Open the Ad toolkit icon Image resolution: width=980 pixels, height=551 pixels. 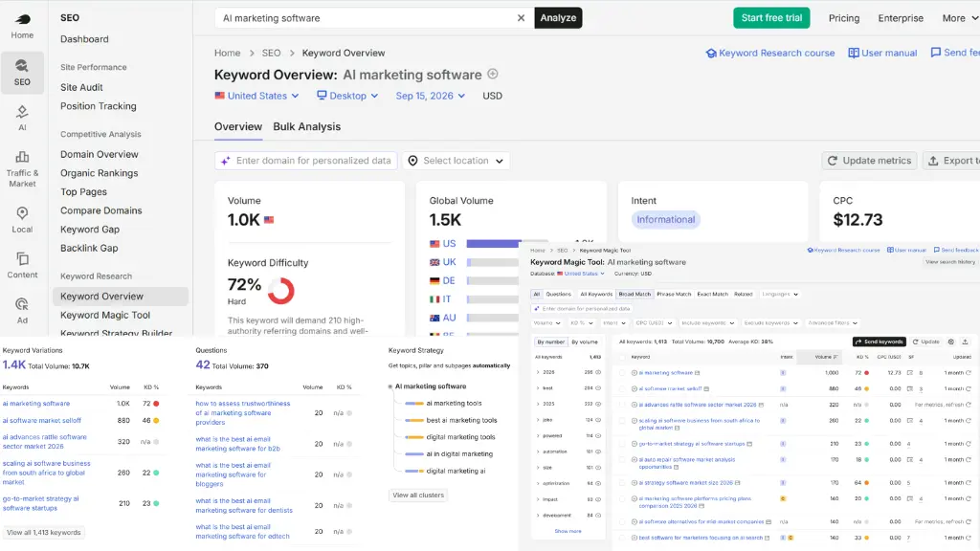(x=22, y=311)
